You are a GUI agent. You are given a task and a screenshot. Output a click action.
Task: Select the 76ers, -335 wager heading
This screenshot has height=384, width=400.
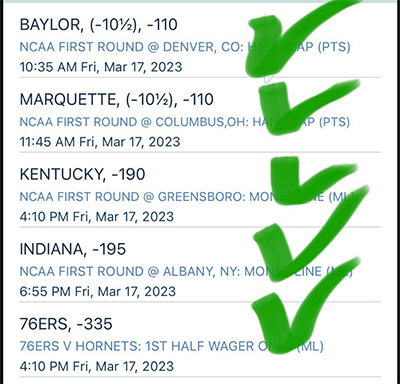pyautogui.click(x=66, y=324)
